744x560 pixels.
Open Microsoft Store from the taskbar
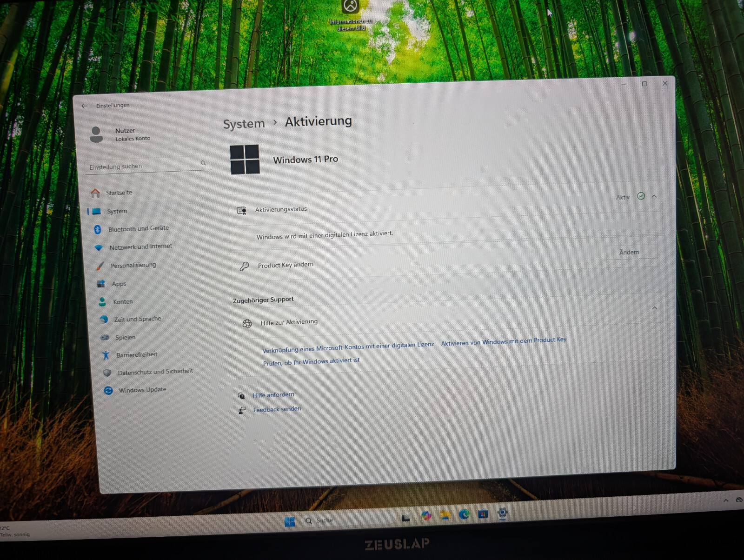click(x=483, y=513)
